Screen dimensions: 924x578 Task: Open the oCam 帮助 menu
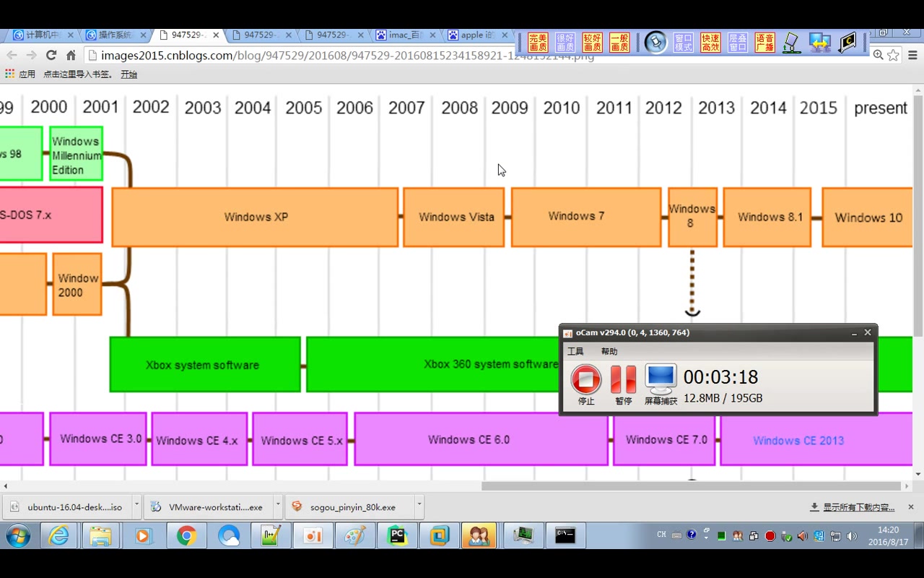(x=609, y=351)
